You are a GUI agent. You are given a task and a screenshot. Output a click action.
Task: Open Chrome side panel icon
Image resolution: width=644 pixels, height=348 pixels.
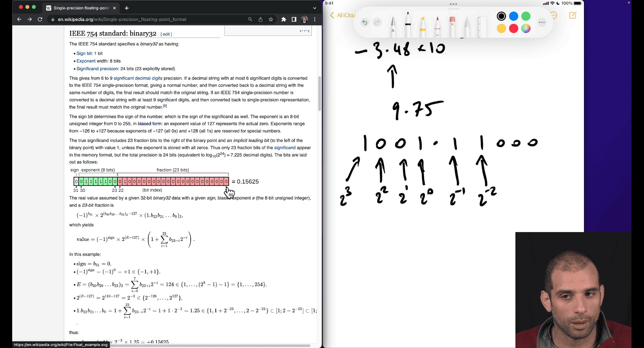coord(294,19)
